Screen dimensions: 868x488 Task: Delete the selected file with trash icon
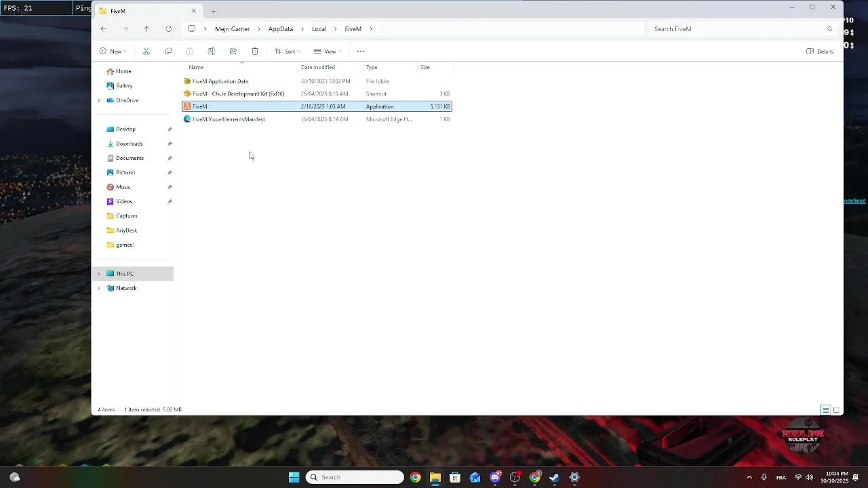coord(255,52)
